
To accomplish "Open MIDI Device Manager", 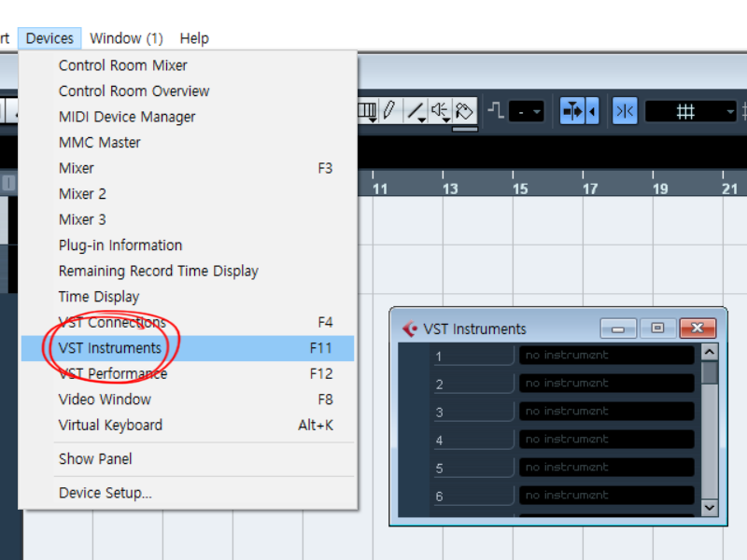I will point(188,117).
